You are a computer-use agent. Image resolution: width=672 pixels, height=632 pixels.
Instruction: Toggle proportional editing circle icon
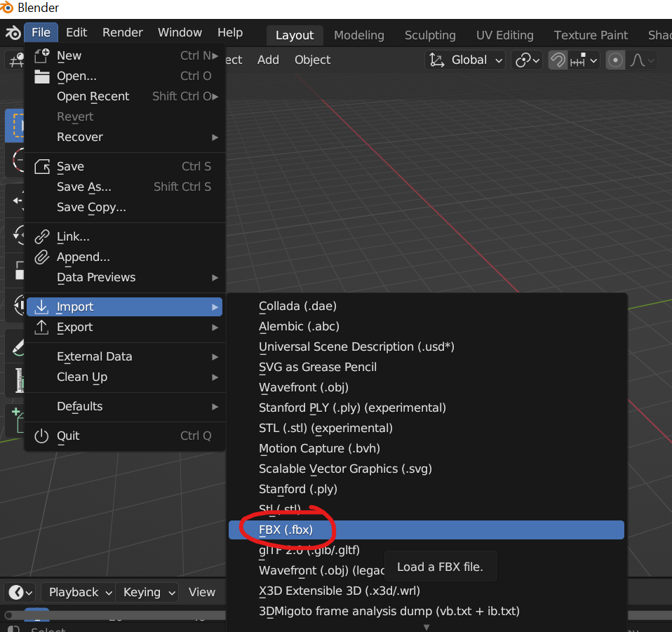coord(615,60)
